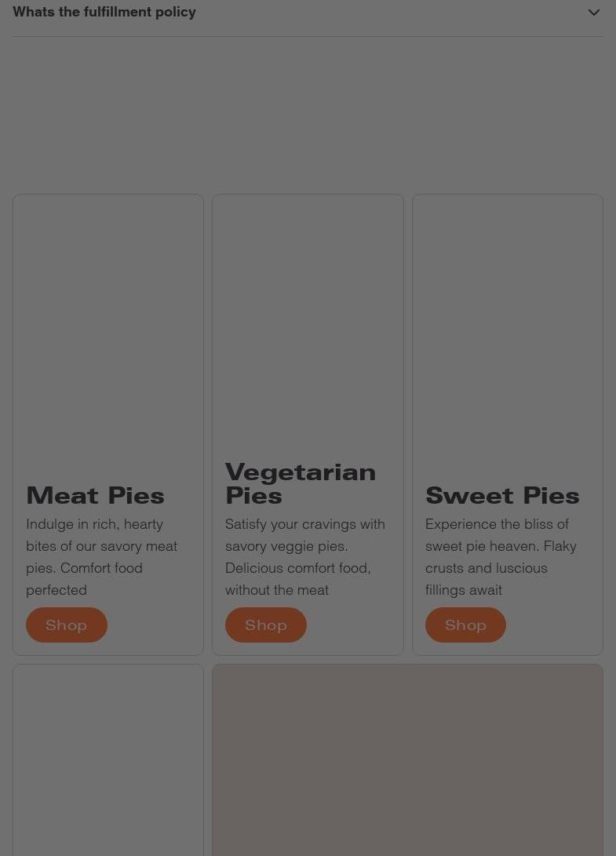Open the Vegetarian Pies card image area
The height and width of the screenshot is (856, 616).
(308, 322)
